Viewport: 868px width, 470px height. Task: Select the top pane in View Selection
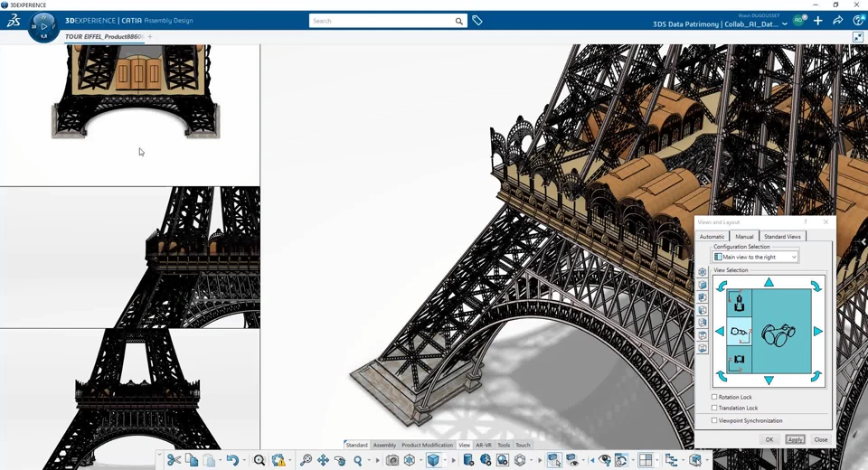click(x=739, y=303)
